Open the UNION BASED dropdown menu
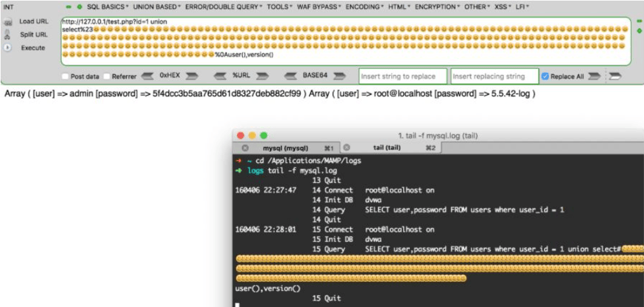This screenshot has height=307, width=644. (157, 7)
